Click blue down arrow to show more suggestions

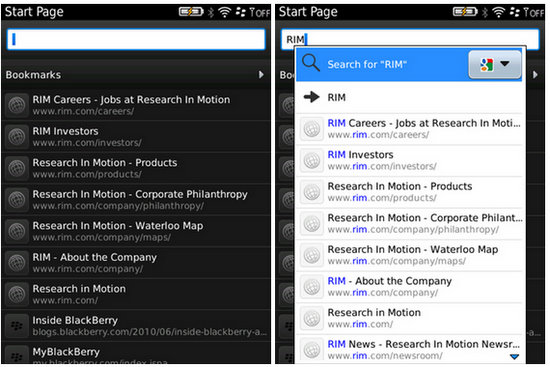514,356
